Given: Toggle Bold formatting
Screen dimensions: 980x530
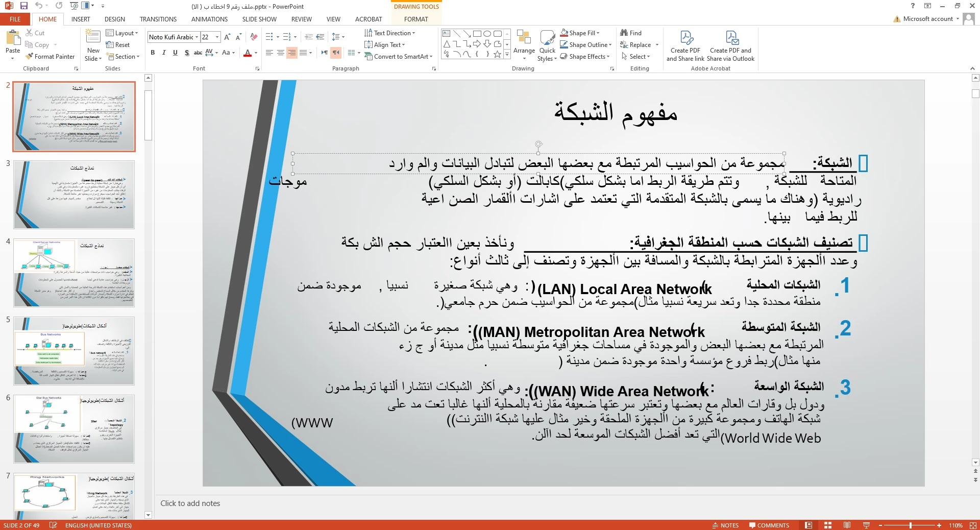Looking at the screenshot, I should pos(153,53).
